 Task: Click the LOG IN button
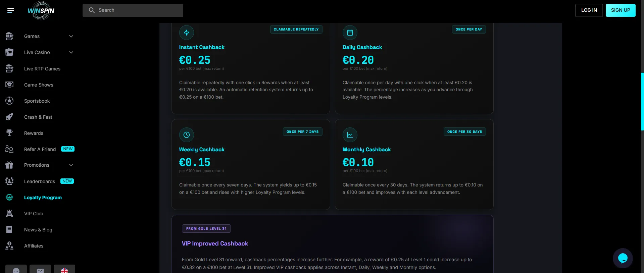(589, 10)
